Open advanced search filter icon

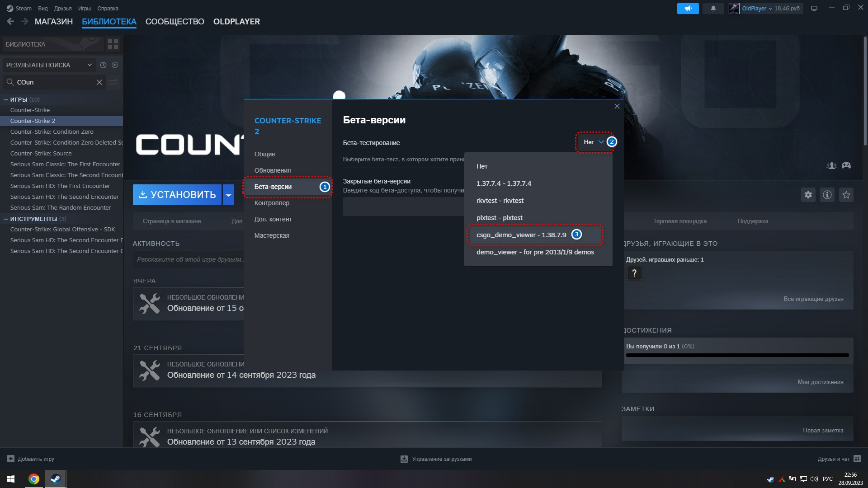[113, 82]
